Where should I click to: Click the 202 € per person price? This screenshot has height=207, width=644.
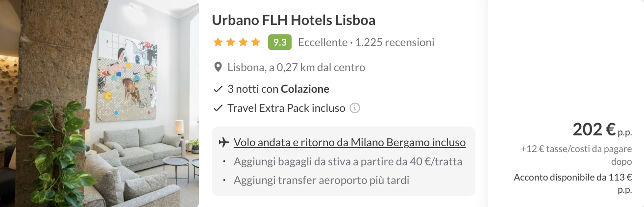[x=594, y=129]
